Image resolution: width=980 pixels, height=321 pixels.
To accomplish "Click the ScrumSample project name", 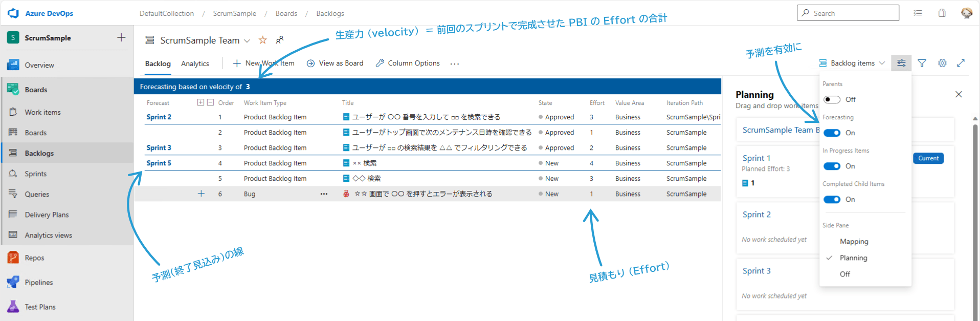I will tap(48, 38).
